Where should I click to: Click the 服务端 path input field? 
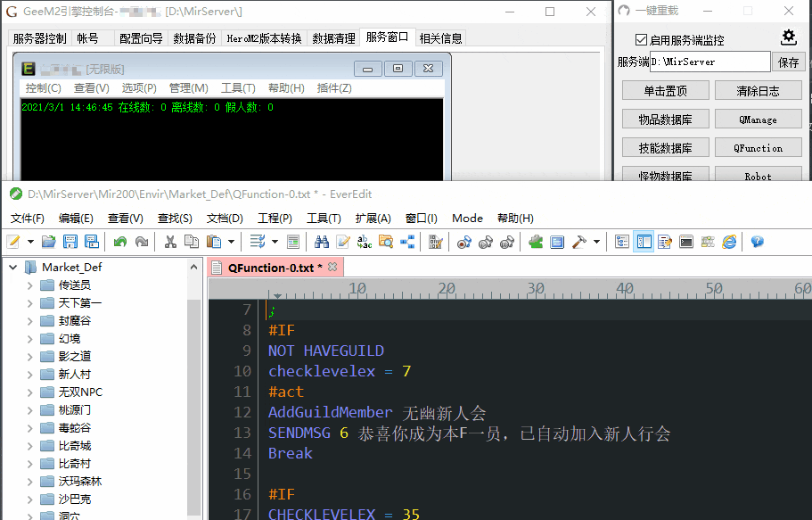(709, 62)
